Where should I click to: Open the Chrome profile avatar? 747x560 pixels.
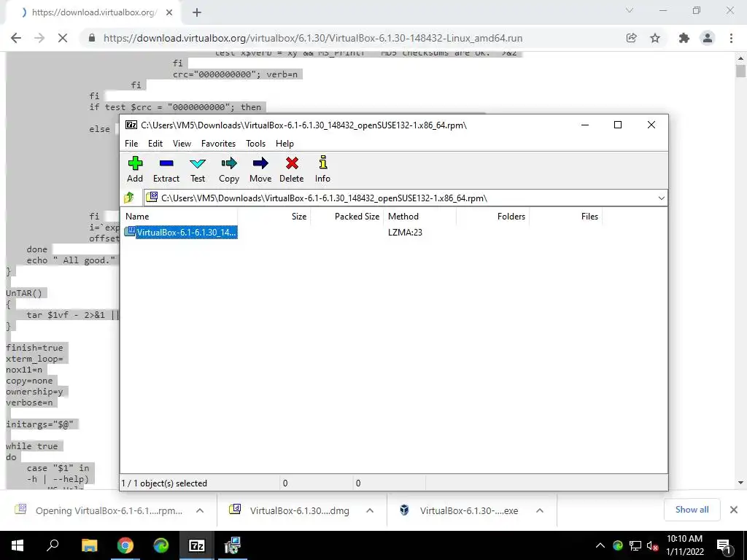tap(708, 38)
